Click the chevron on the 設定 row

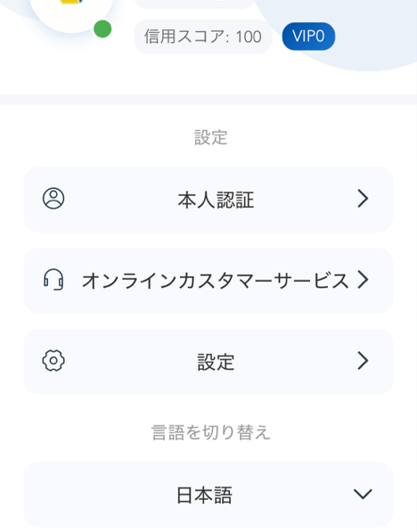point(363,361)
